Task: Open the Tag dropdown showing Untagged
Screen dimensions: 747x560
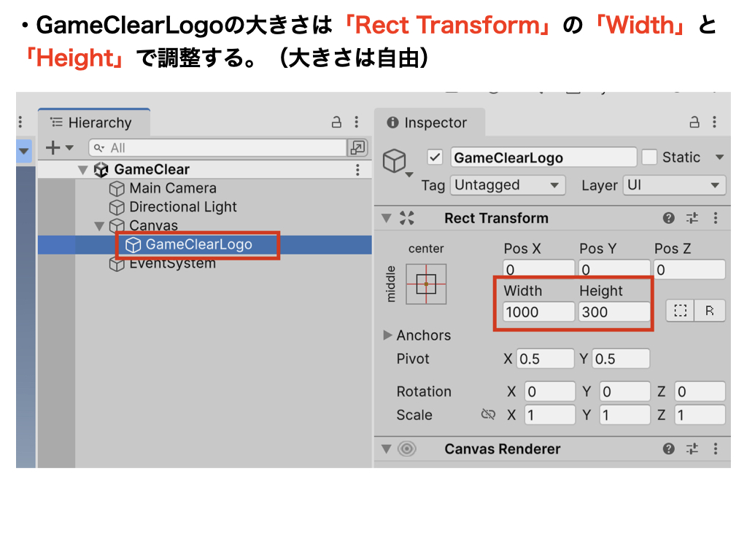Action: 508,185
